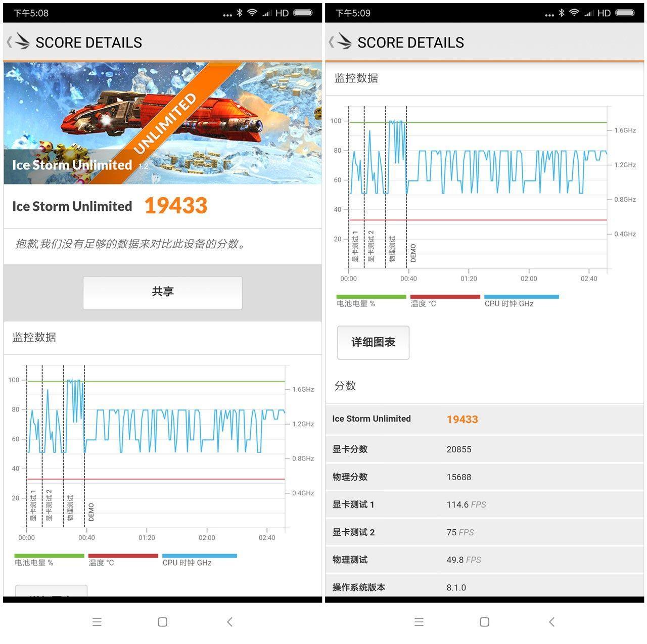Tap Wi-Fi status icon on right screen

(574, 13)
